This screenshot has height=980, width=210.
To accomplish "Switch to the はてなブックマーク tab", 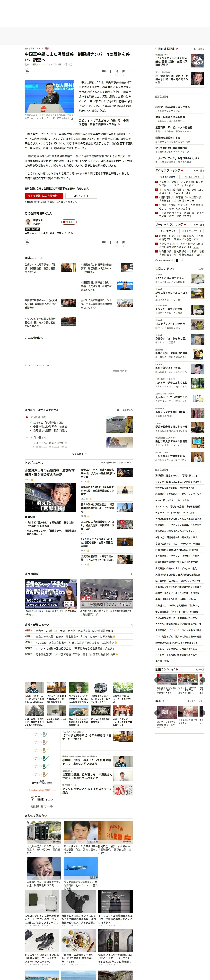I will tap(192, 231).
